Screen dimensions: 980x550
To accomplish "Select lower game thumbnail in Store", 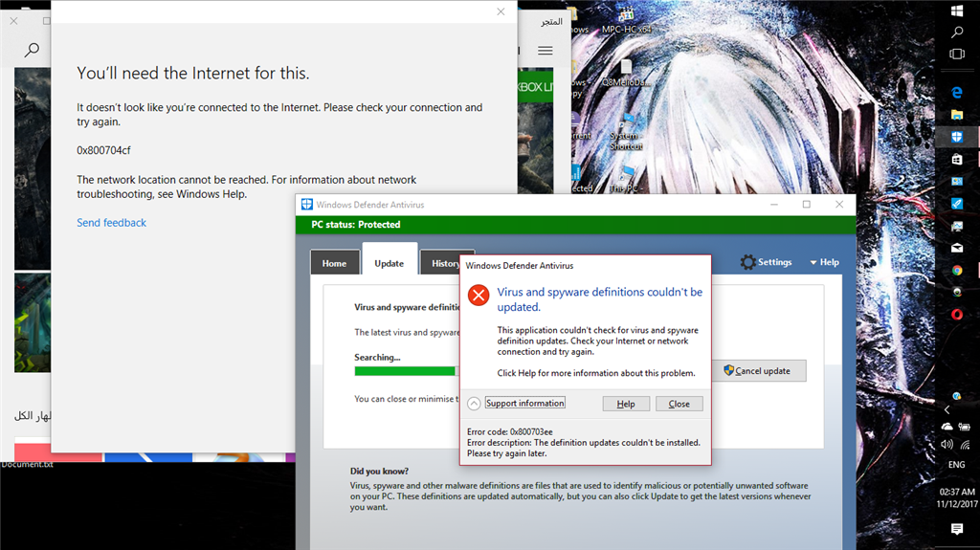I will [x=33, y=322].
